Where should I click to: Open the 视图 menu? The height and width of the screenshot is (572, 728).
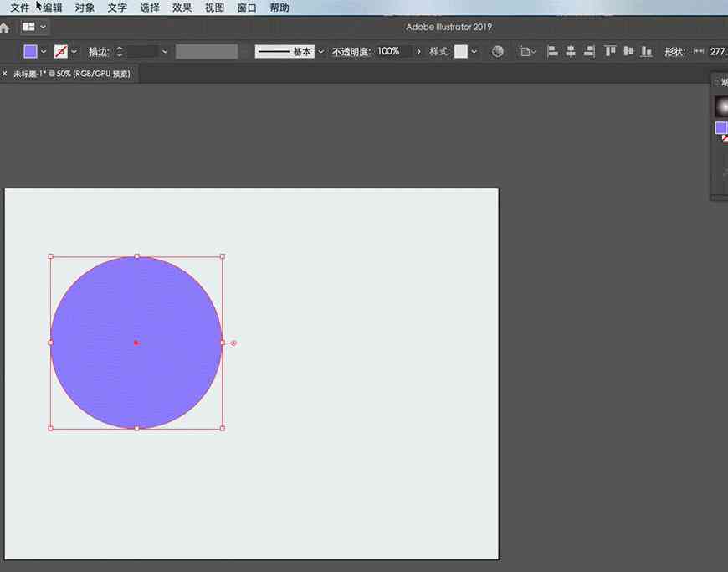(214, 8)
